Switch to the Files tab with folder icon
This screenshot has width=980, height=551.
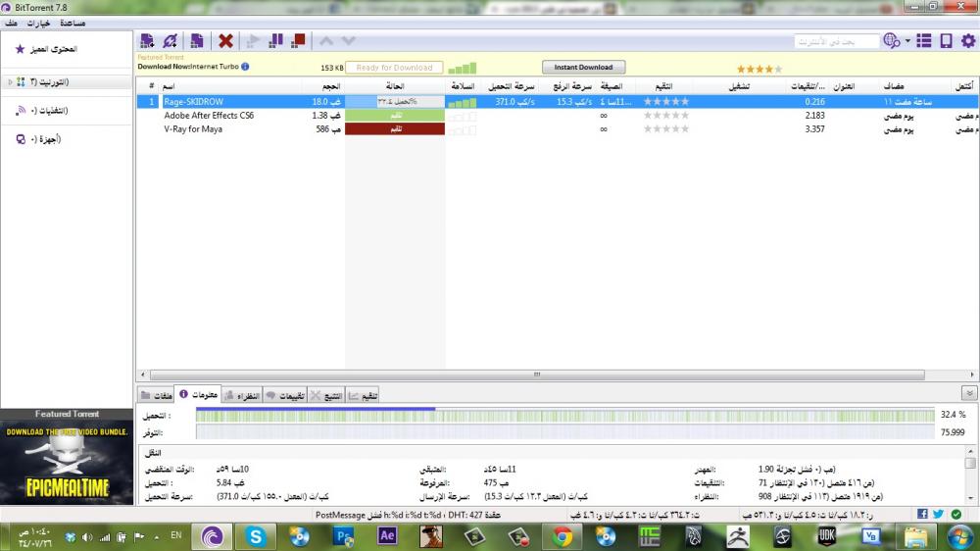point(156,395)
